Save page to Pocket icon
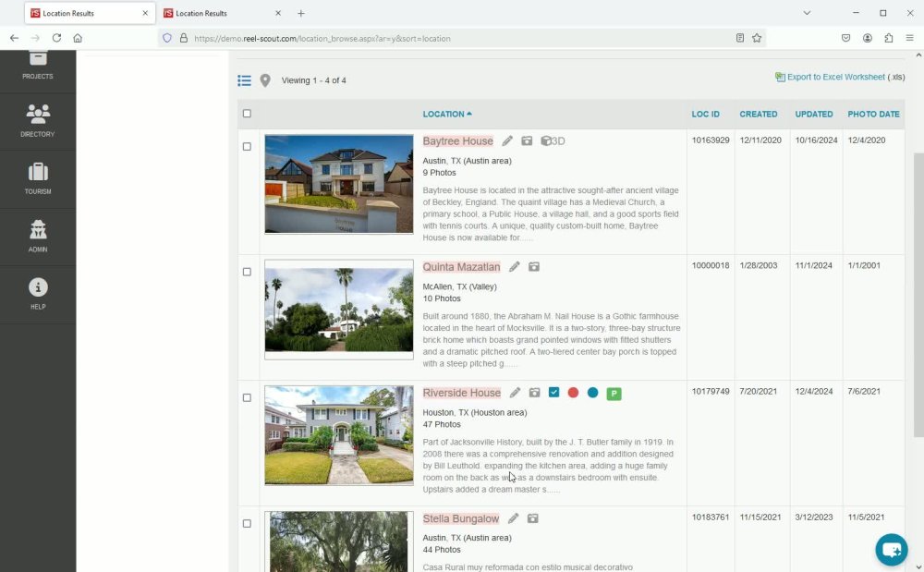This screenshot has width=924, height=572. point(845,38)
